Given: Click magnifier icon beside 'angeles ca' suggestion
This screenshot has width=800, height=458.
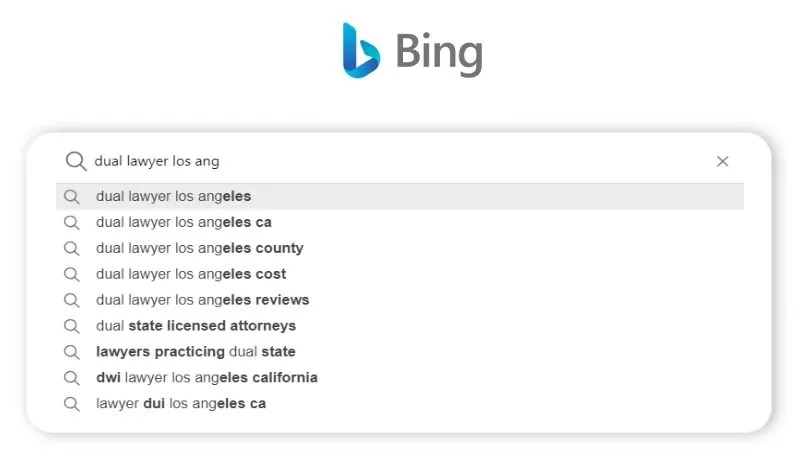Looking at the screenshot, I should 71,222.
